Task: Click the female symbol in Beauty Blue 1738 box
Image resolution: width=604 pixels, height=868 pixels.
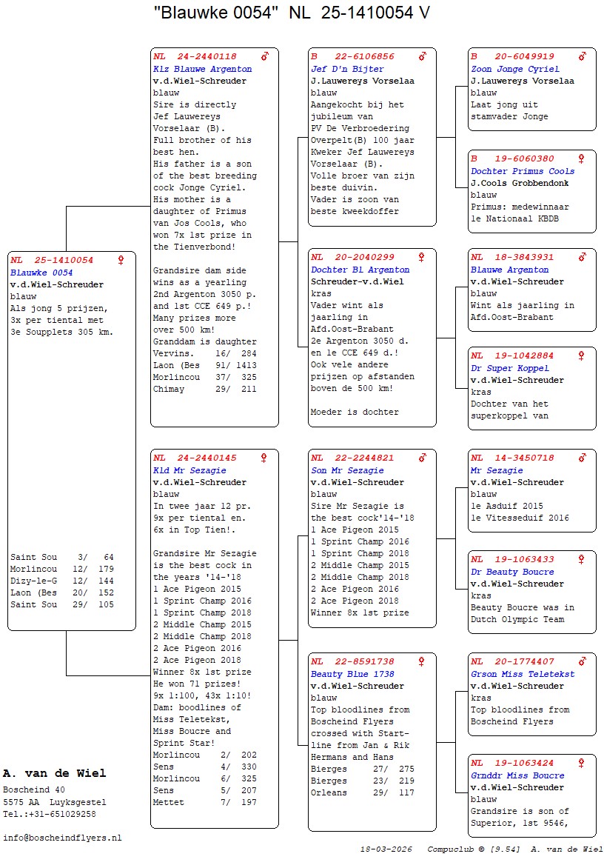Action: [422, 662]
